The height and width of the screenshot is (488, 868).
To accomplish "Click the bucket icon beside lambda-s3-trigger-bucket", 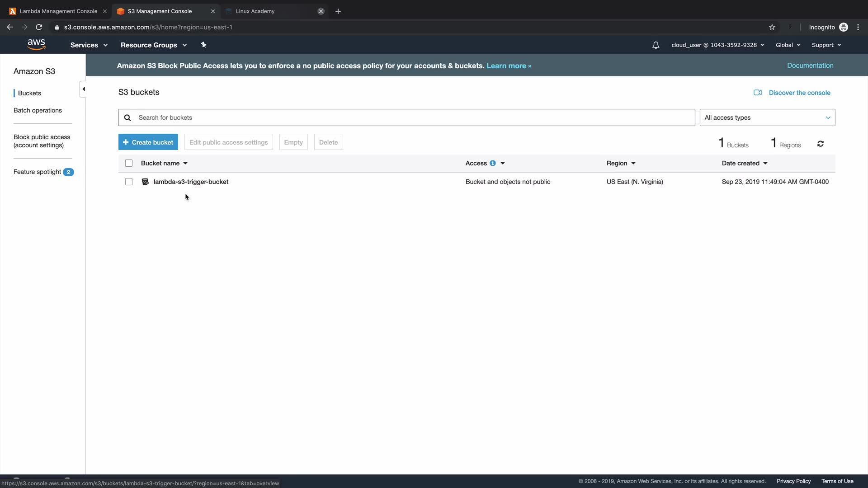I will [145, 182].
